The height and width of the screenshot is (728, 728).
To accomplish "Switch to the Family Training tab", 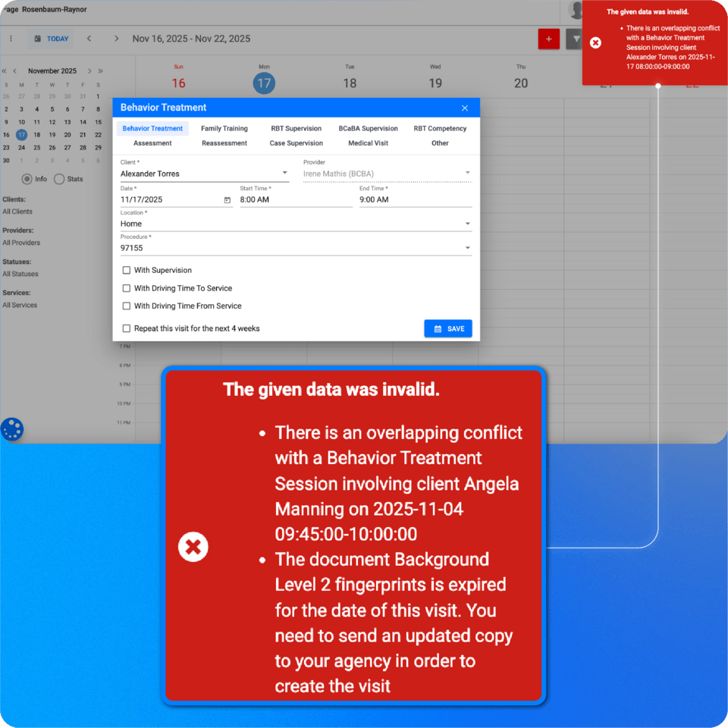I will [224, 129].
